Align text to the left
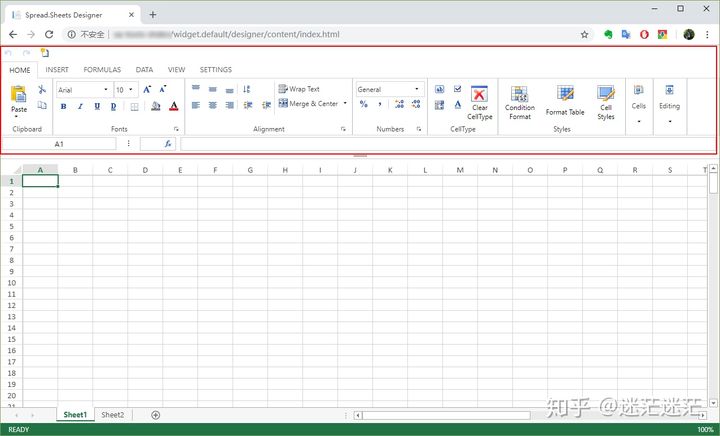Viewport: 720px width, 436px height. tap(196, 106)
